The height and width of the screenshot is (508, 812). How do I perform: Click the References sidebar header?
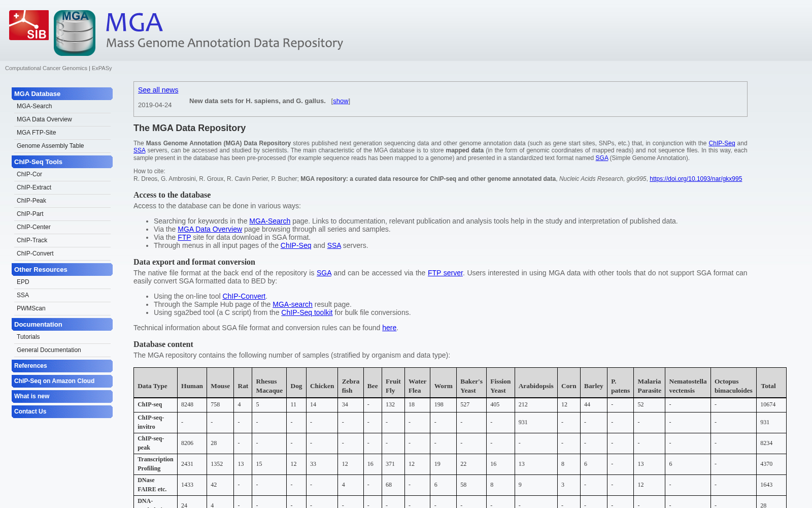tap(62, 366)
